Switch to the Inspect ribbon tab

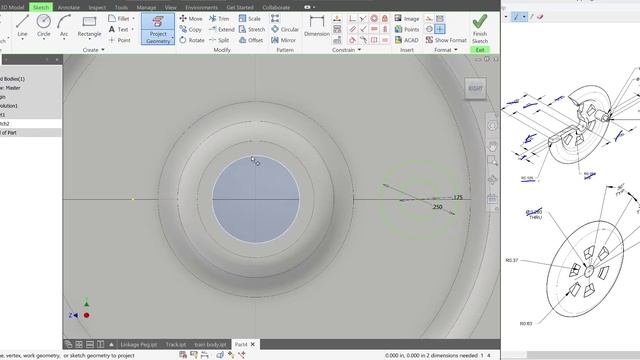coord(97,7)
